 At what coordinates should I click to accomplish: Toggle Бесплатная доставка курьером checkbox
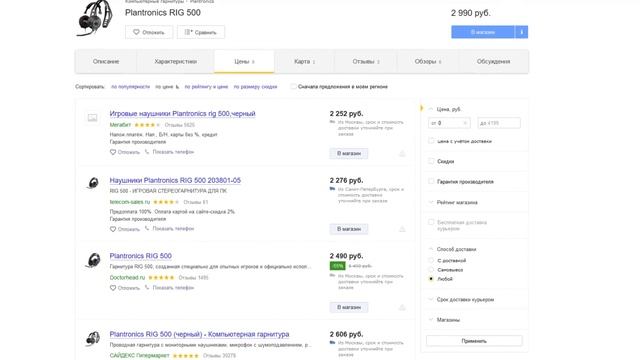(x=431, y=222)
